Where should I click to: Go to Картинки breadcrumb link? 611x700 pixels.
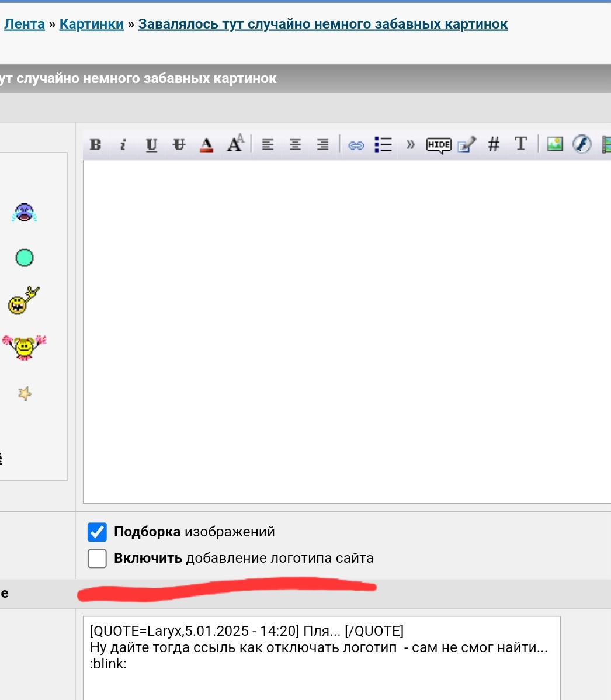pyautogui.click(x=92, y=24)
